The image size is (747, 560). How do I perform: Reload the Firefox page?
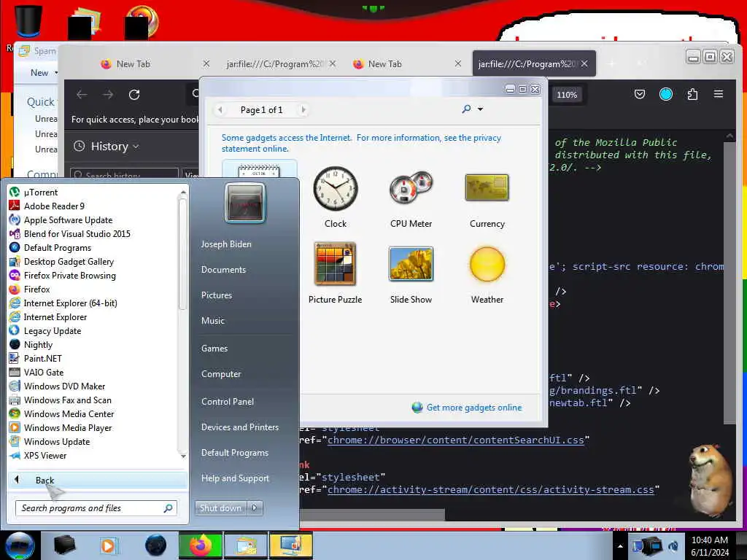click(x=134, y=95)
